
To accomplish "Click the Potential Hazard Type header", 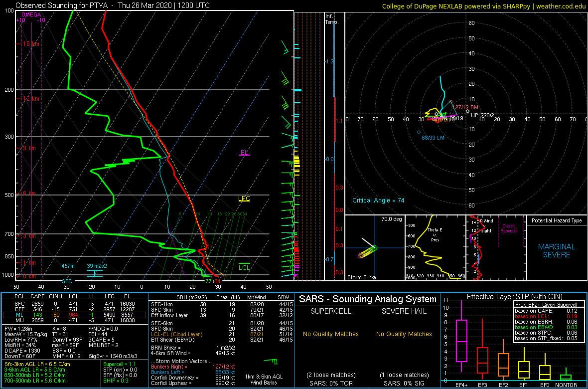I will point(557,220).
